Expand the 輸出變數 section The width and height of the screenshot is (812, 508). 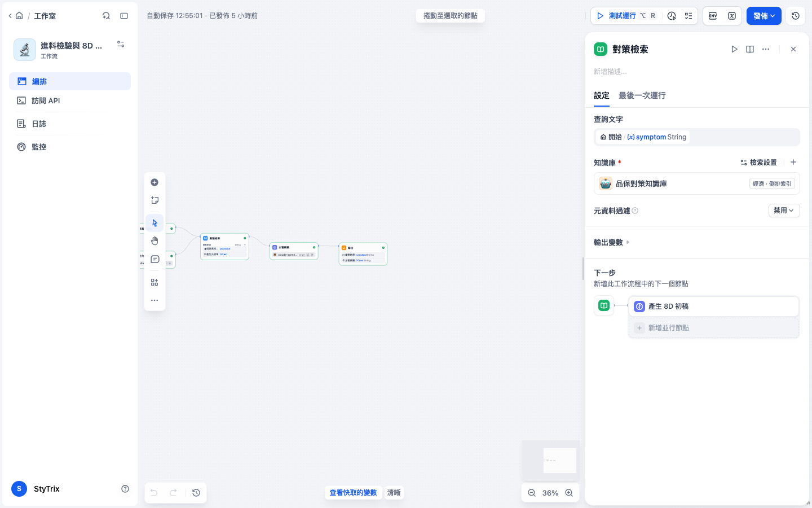612,242
